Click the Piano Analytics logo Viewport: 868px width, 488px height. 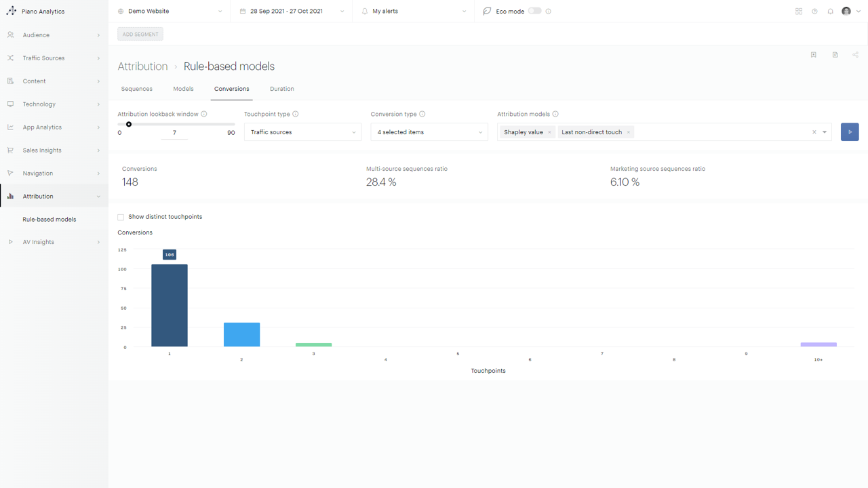coord(12,12)
